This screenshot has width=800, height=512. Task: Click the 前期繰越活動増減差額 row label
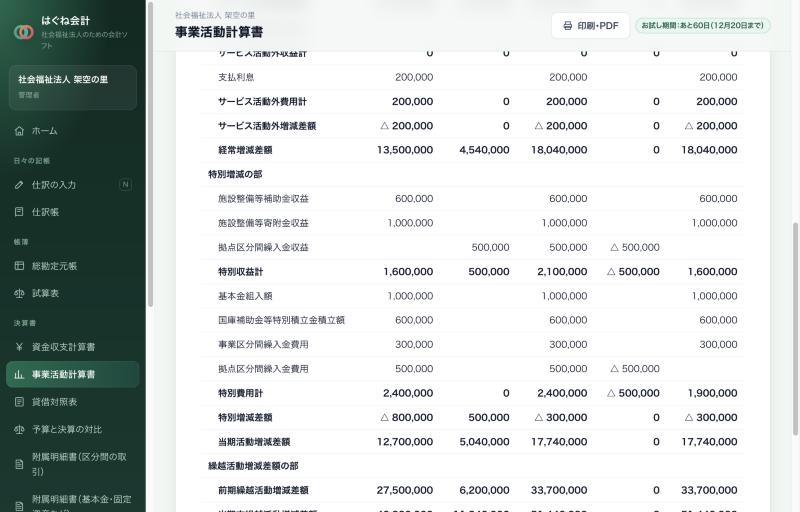click(263, 491)
